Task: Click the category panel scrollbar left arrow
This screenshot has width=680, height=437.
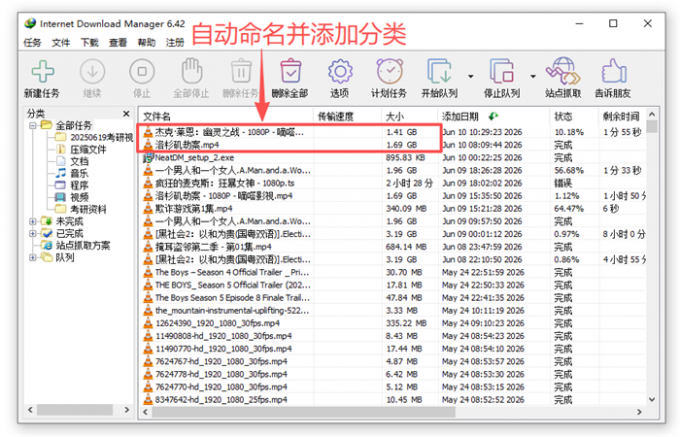Action: pos(30,410)
